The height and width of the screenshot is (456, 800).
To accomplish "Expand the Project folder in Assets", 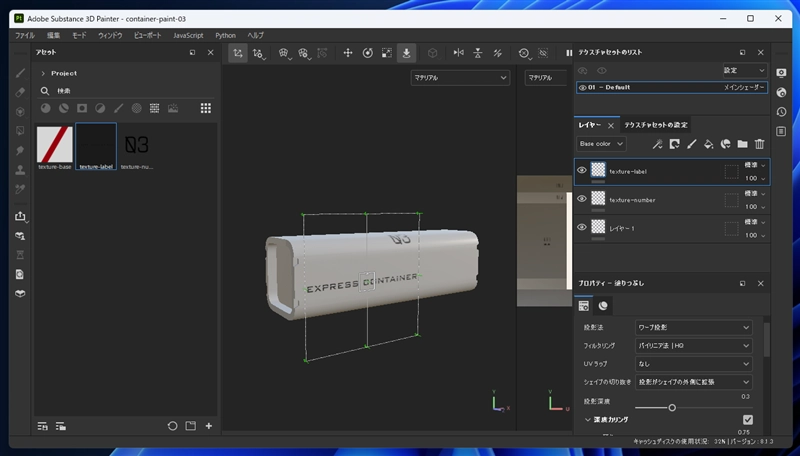I will click(43, 73).
